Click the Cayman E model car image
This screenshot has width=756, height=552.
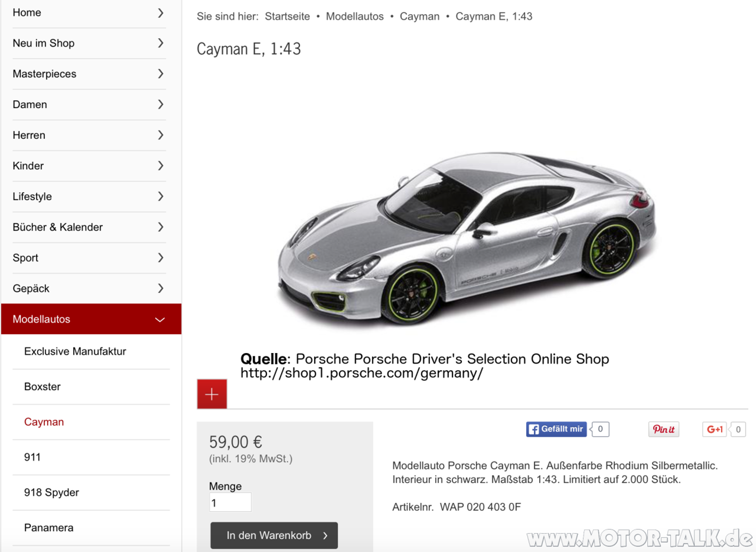[466, 238]
